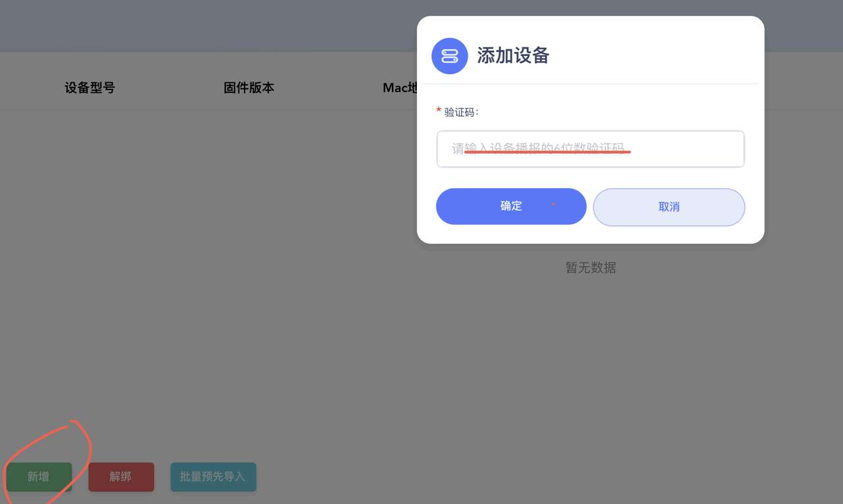
Task: Click the red underline inside the input placeholder
Action: [547, 152]
